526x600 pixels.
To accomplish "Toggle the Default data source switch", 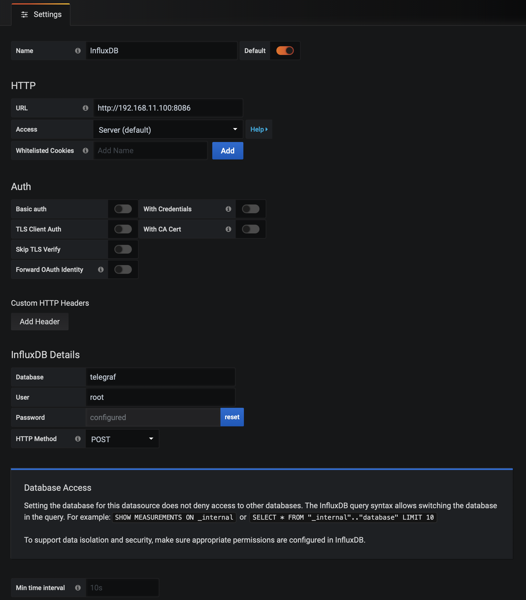I will (x=285, y=51).
